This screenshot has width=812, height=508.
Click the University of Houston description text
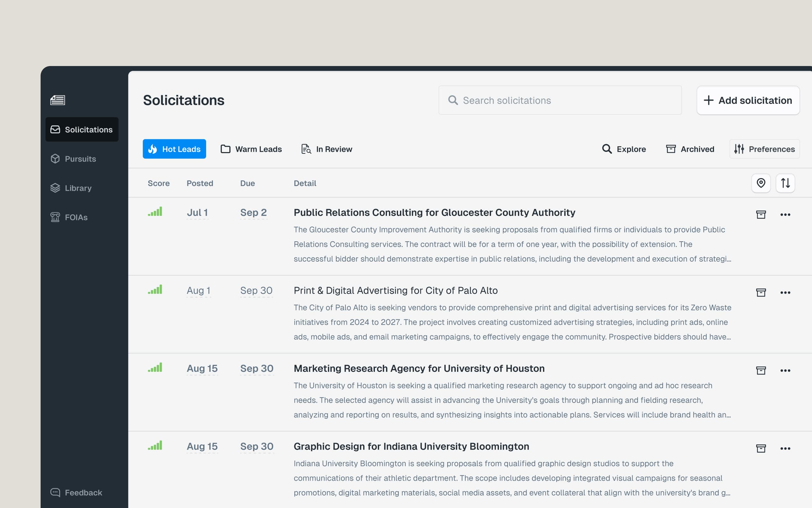512,400
